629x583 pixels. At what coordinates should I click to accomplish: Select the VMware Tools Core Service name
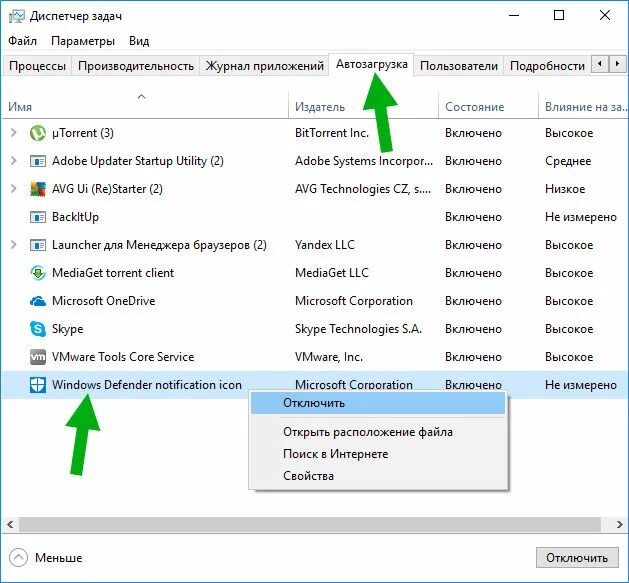pyautogui.click(x=123, y=357)
